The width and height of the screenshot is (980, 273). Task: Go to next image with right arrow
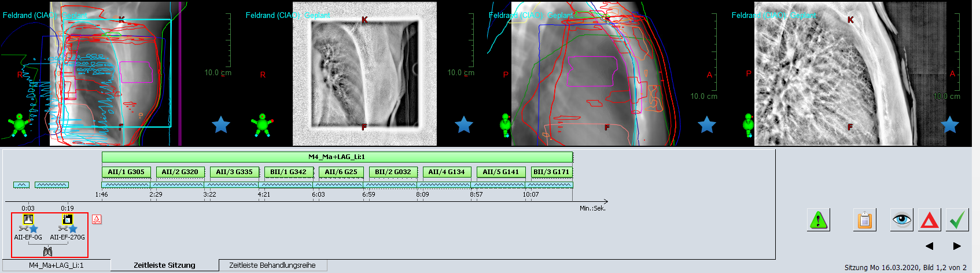tap(957, 246)
